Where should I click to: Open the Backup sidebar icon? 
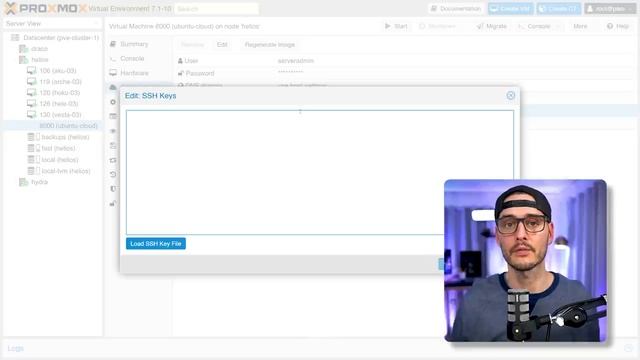(113, 145)
